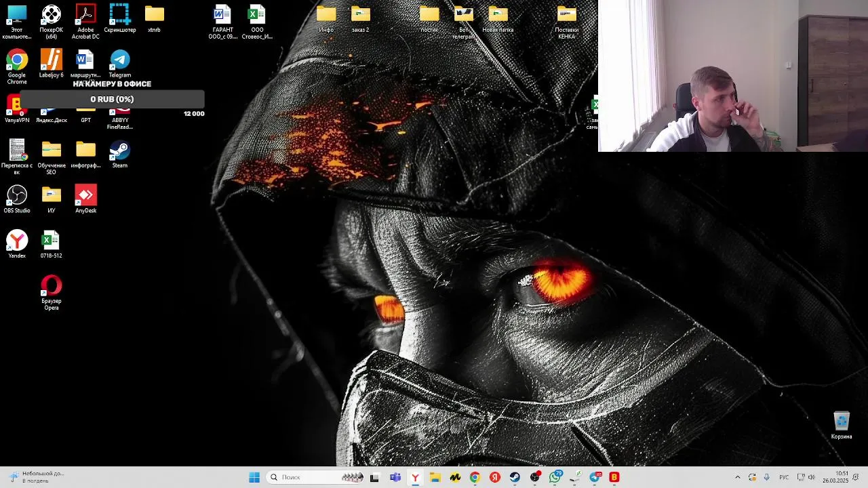Open the Windows Start menu
This screenshot has height=488, width=868.
pyautogui.click(x=254, y=477)
